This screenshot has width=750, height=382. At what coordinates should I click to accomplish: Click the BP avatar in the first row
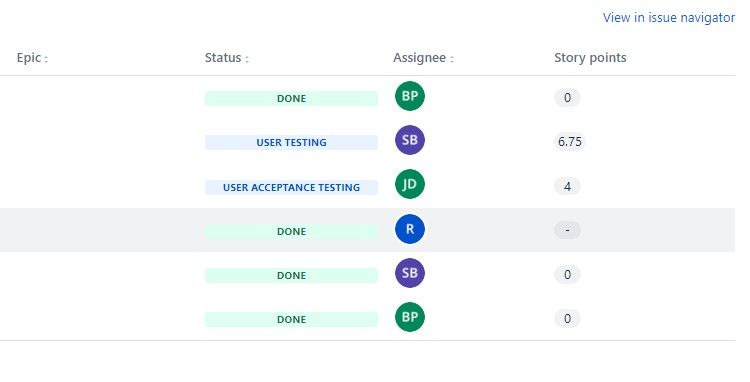pyautogui.click(x=410, y=96)
